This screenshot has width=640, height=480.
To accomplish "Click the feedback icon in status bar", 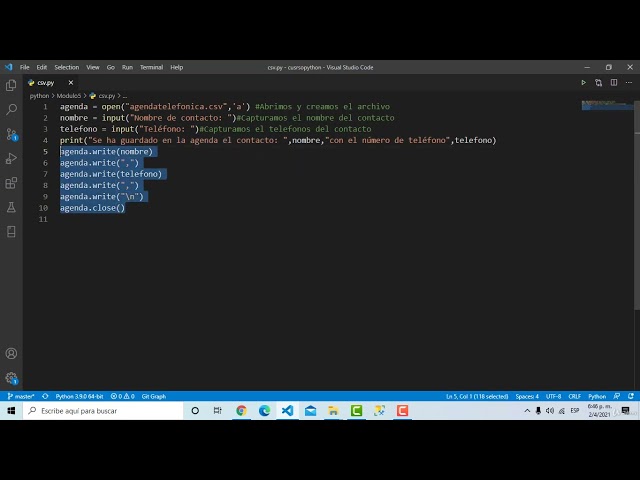I will point(617,396).
